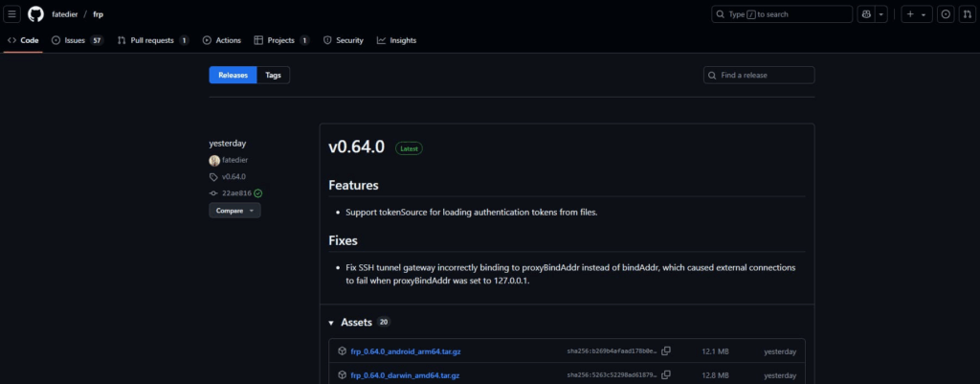The image size is (980, 384).
Task: Click the Assets count badge 20
Action: [x=384, y=323]
